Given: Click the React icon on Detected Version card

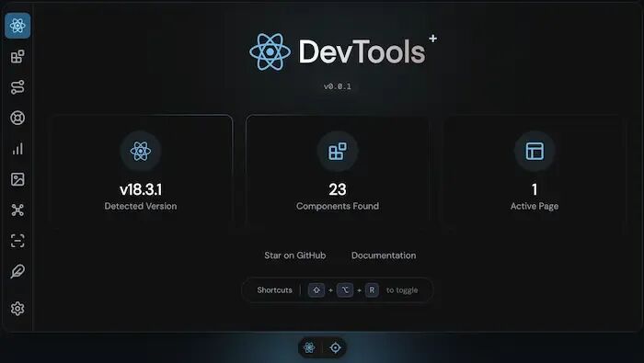Looking at the screenshot, I should click(x=141, y=151).
